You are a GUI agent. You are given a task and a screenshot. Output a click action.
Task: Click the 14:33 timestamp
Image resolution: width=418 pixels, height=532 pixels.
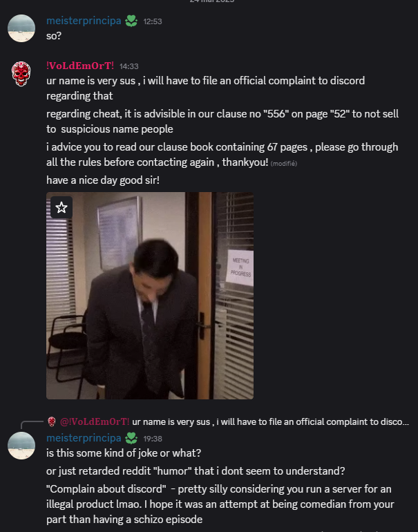pyautogui.click(x=129, y=66)
